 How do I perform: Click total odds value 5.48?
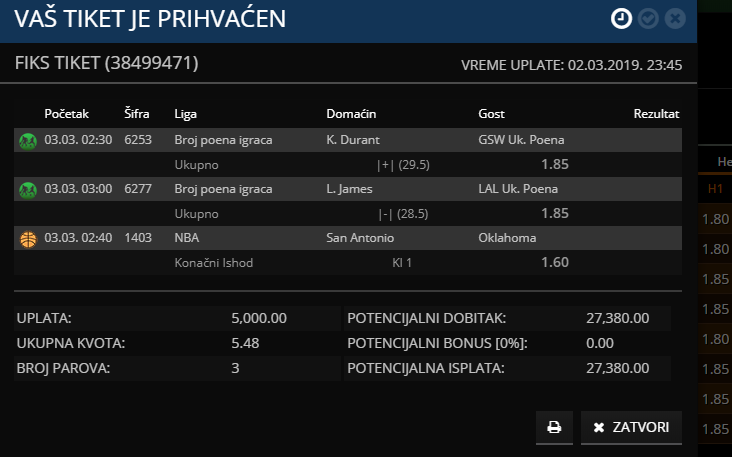pos(245,344)
